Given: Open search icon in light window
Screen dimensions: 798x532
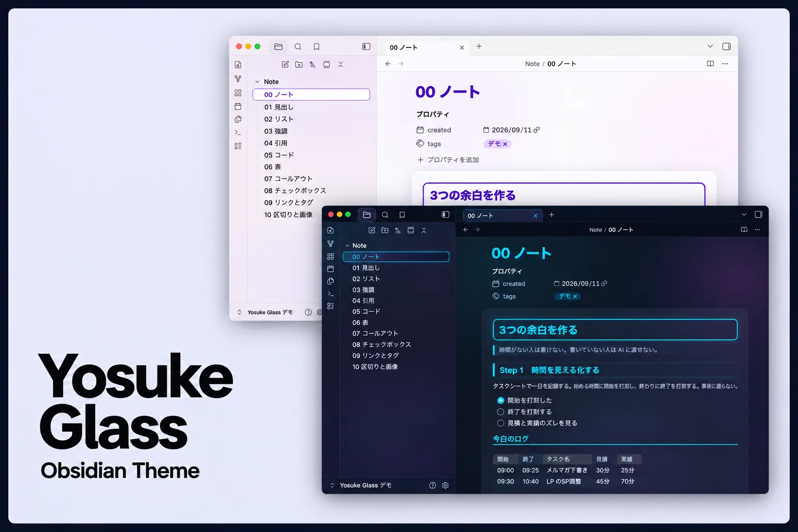Looking at the screenshot, I should (x=298, y=47).
